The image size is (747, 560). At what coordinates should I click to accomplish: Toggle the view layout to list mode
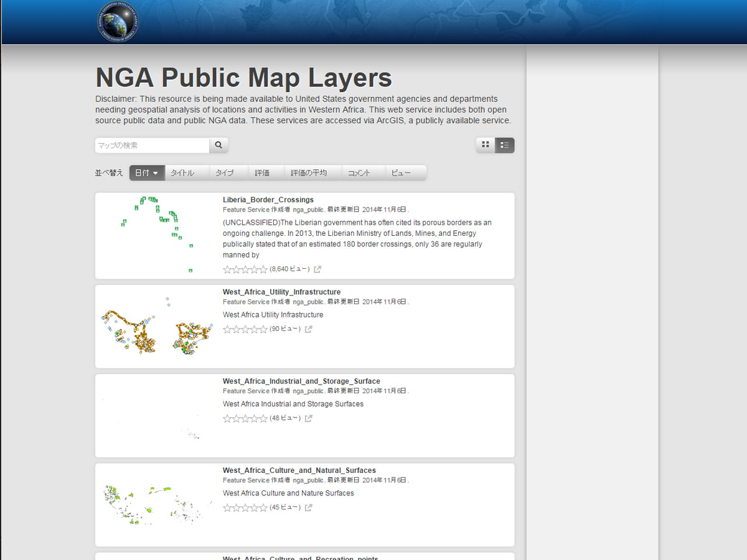tap(504, 144)
